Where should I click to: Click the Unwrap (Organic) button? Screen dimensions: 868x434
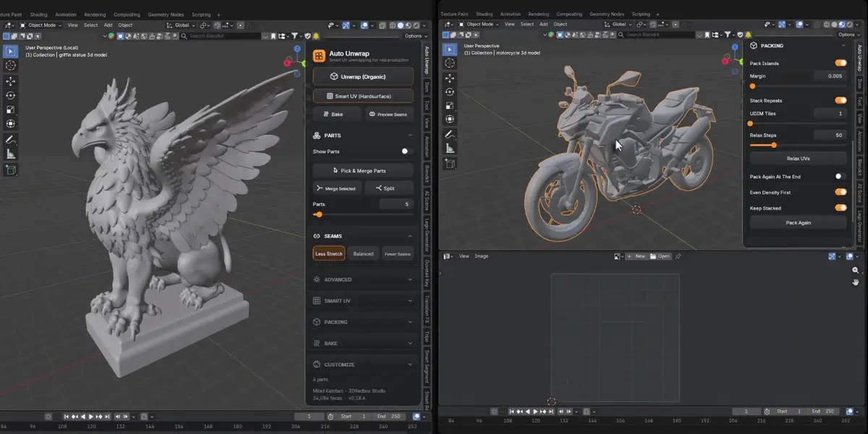[x=363, y=76]
